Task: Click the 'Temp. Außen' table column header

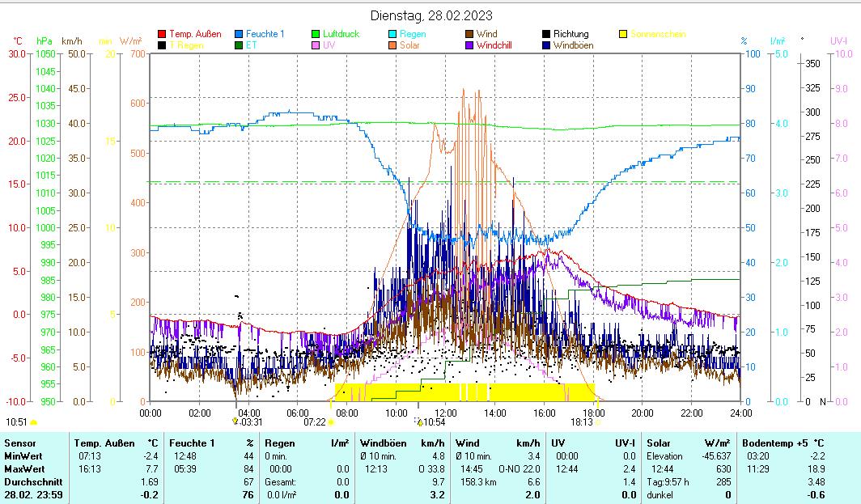Action: pyautogui.click(x=104, y=443)
